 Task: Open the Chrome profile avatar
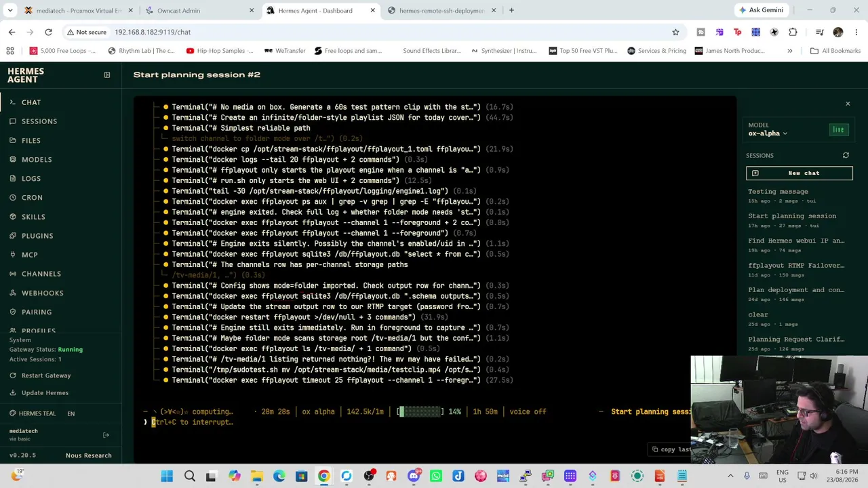(838, 32)
